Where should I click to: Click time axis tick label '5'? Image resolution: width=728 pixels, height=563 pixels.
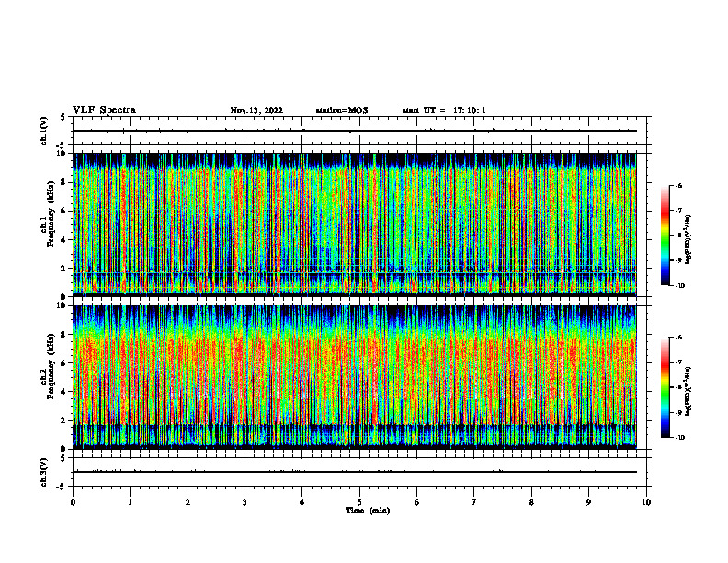coord(359,502)
